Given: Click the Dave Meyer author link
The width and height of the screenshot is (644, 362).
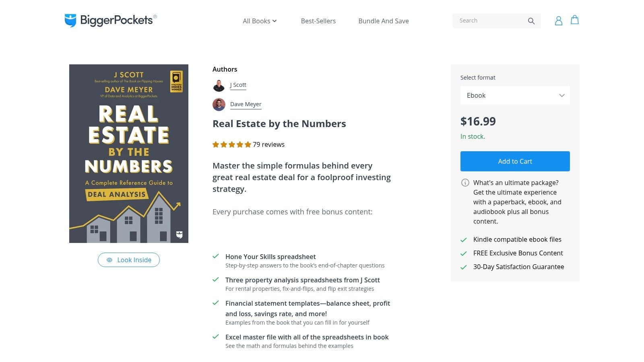Looking at the screenshot, I should (246, 104).
